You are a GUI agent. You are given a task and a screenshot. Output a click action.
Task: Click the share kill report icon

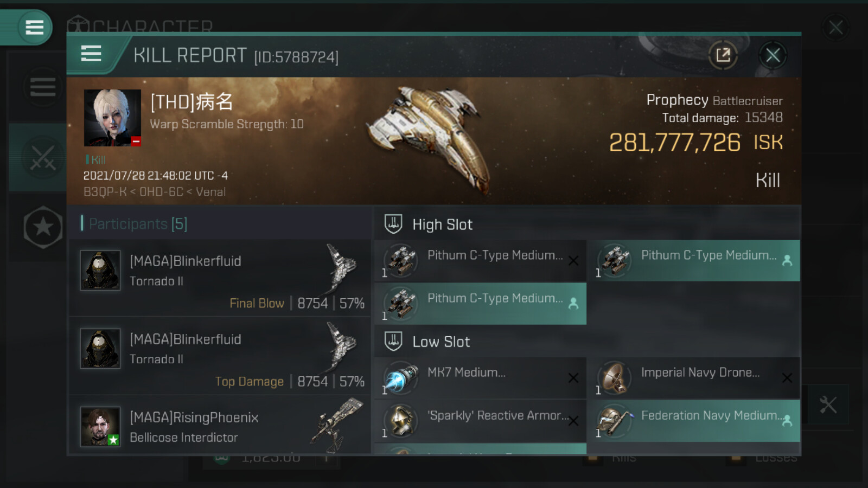(x=723, y=55)
